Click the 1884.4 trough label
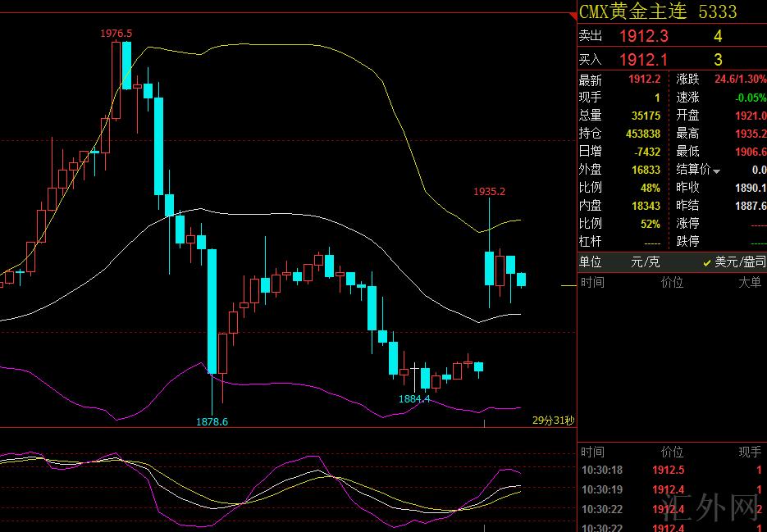This screenshot has height=532, width=767. 414,398
